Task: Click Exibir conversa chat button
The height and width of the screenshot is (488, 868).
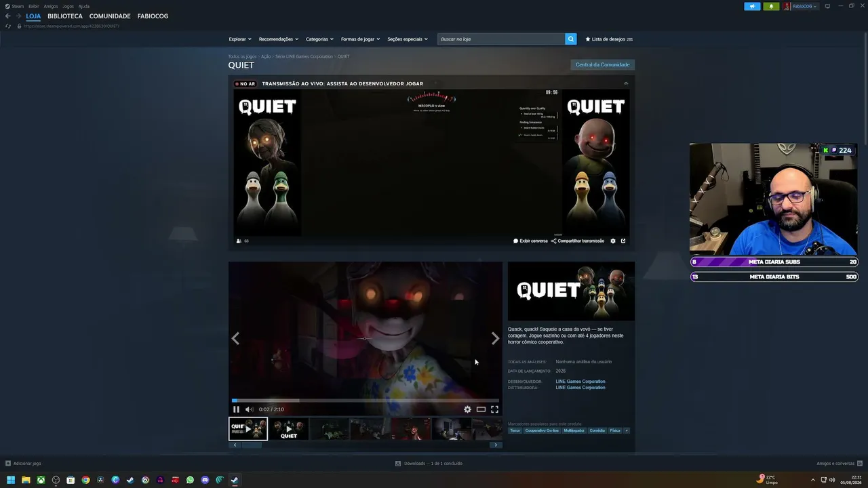Action: 530,241
